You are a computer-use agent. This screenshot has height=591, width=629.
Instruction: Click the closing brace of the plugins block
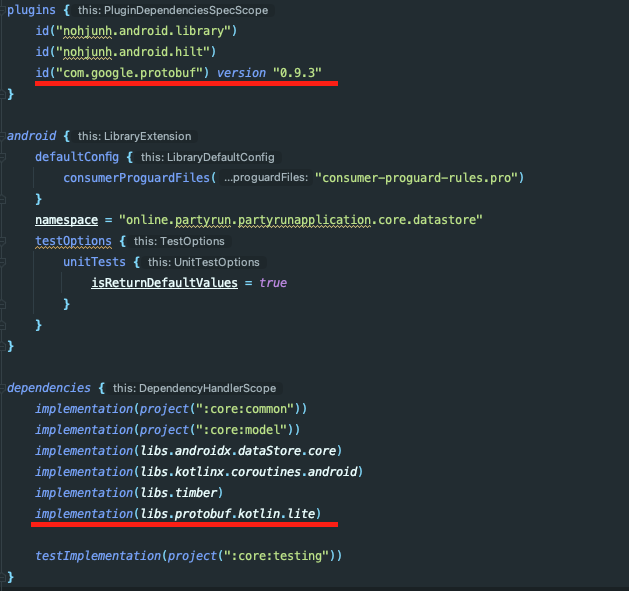[x=10, y=94]
